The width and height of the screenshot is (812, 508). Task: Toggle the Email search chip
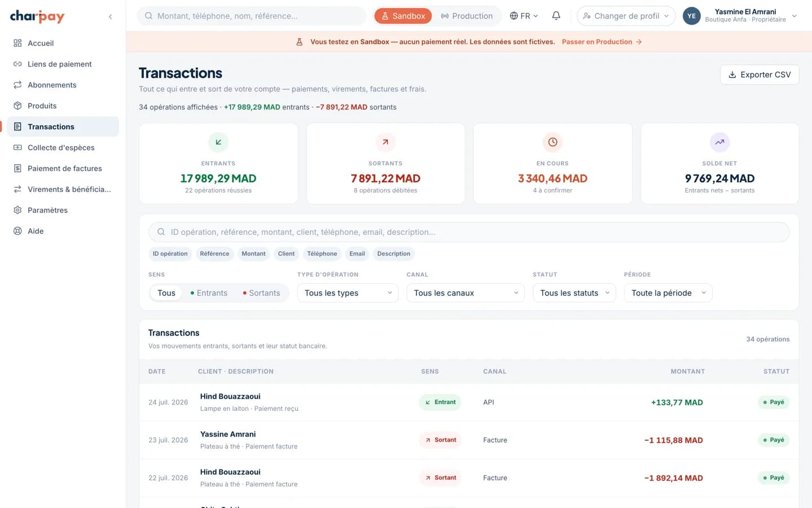pyautogui.click(x=357, y=254)
